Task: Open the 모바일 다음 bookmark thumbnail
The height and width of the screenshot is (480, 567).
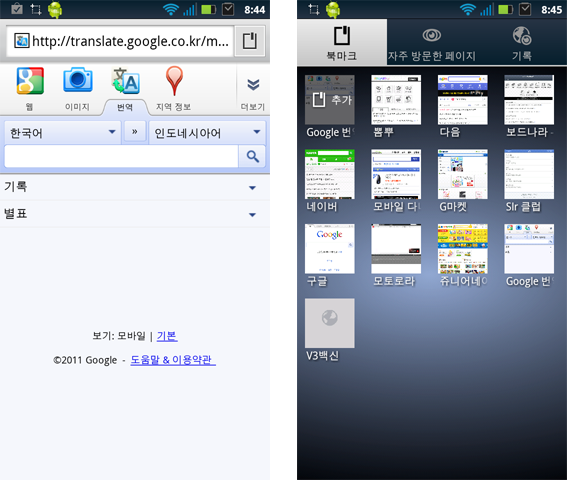Action: coord(396,174)
